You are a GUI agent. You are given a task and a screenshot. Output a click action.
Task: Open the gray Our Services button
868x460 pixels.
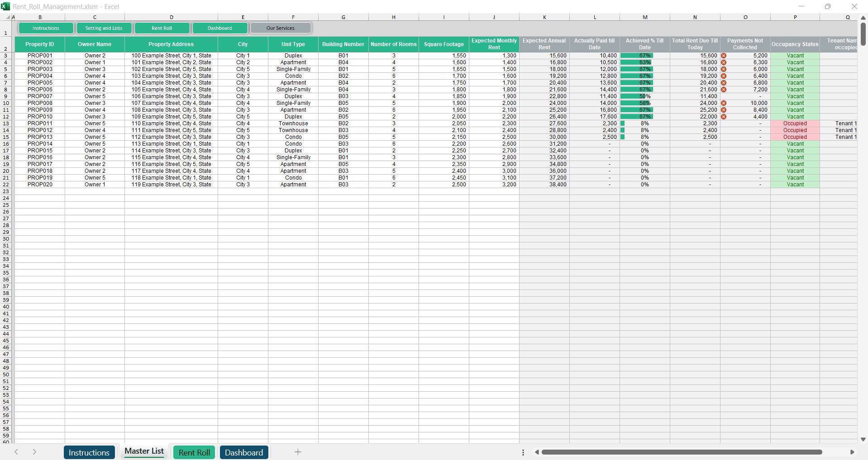(281, 28)
